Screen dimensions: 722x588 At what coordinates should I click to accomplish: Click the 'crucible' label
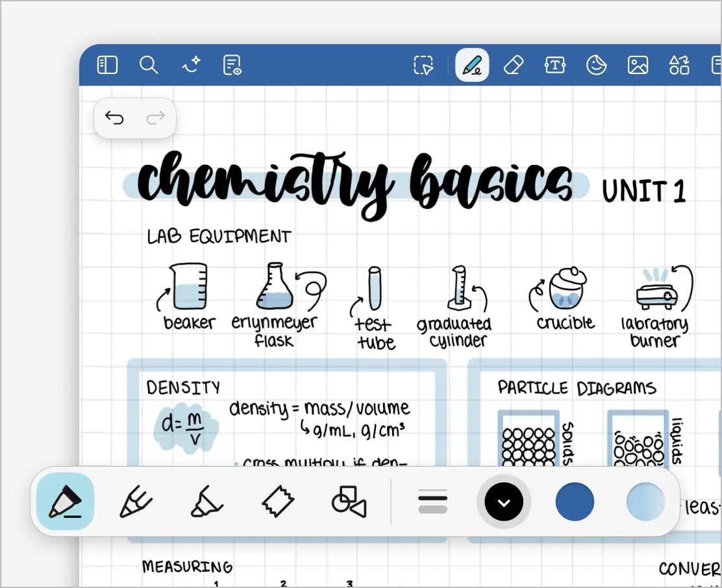coord(566,323)
